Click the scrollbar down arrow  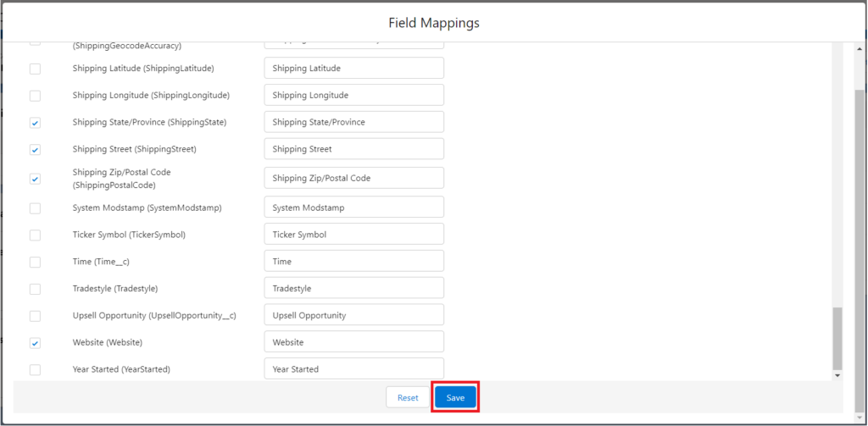click(x=837, y=374)
